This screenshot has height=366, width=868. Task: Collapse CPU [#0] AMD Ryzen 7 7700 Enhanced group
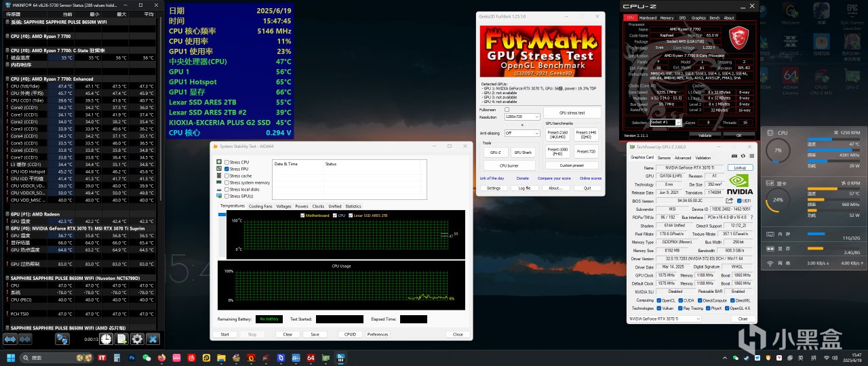pyautogui.click(x=7, y=79)
